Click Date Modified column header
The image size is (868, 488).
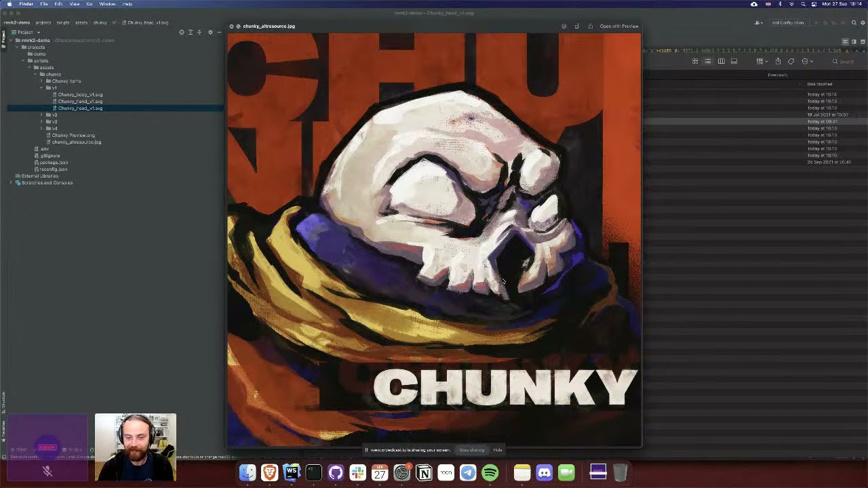pyautogui.click(x=819, y=84)
